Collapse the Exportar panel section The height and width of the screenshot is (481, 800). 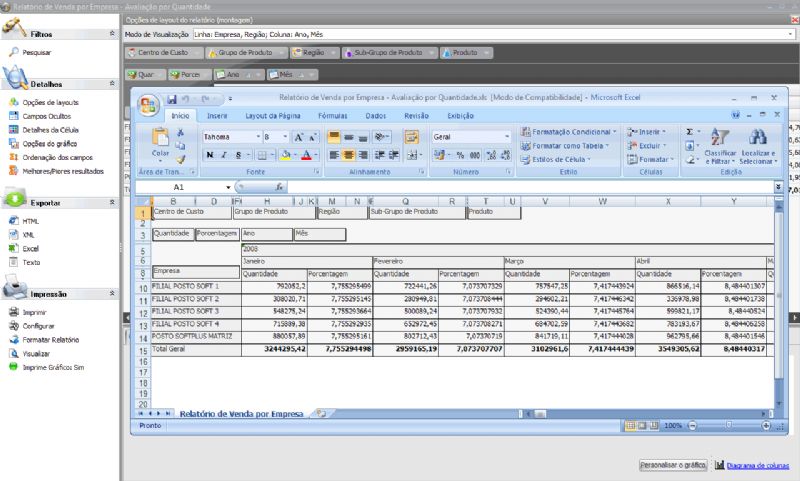click(x=112, y=202)
